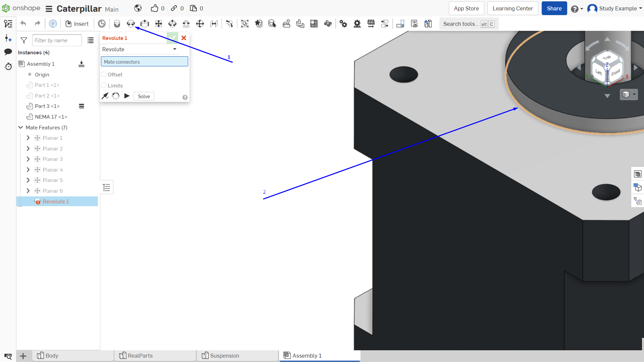Expand the Planar 1 mate feature
This screenshot has height=362, width=644.
coord(28,138)
